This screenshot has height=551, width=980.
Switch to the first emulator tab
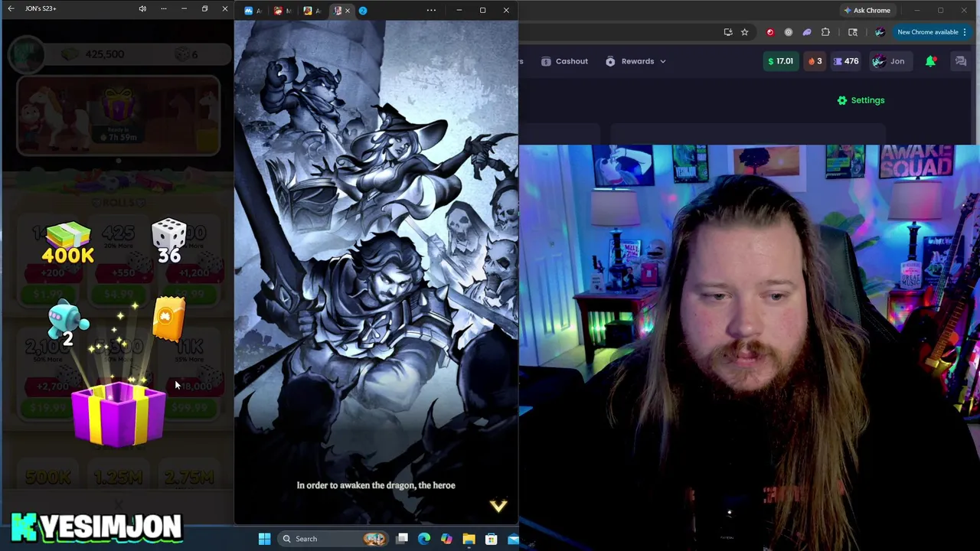pyautogui.click(x=253, y=11)
